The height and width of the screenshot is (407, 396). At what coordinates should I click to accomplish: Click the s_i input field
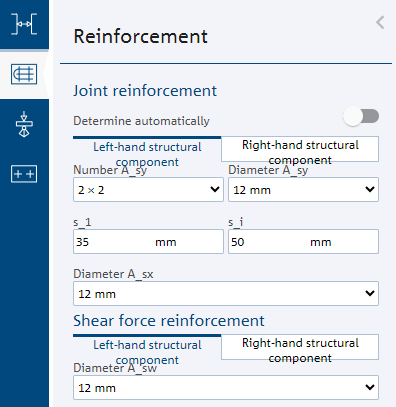point(303,241)
